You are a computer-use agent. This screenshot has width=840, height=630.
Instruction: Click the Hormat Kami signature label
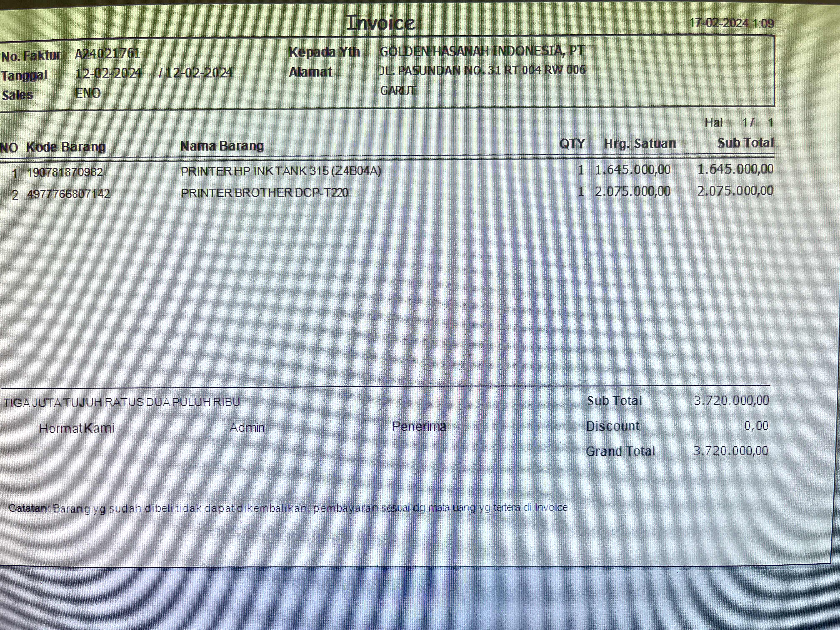77,428
